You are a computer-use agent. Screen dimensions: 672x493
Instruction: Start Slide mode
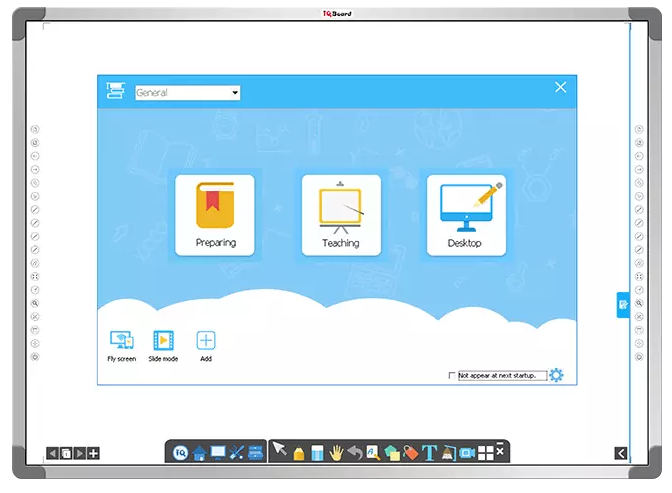163,342
